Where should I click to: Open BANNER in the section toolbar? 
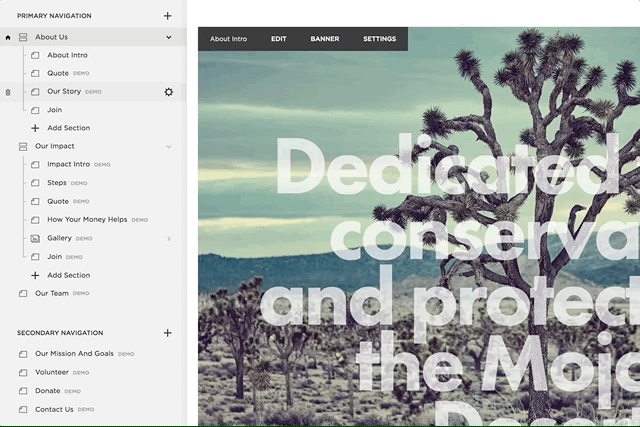(324, 39)
